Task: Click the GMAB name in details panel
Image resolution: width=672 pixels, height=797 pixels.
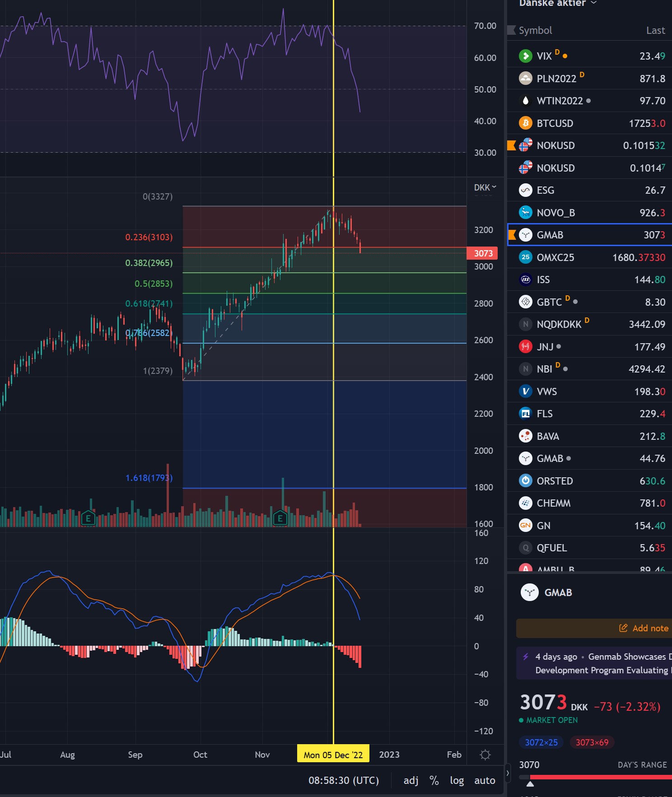Action: (558, 592)
